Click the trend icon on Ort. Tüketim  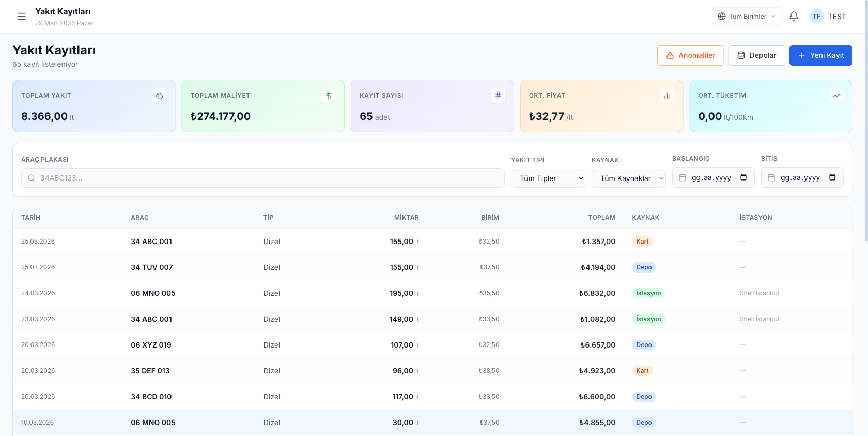click(836, 96)
